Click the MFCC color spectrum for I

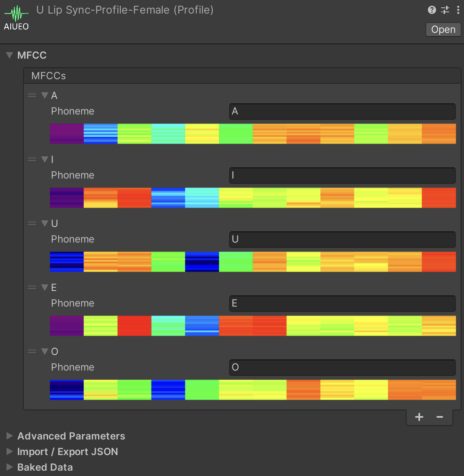(253, 198)
